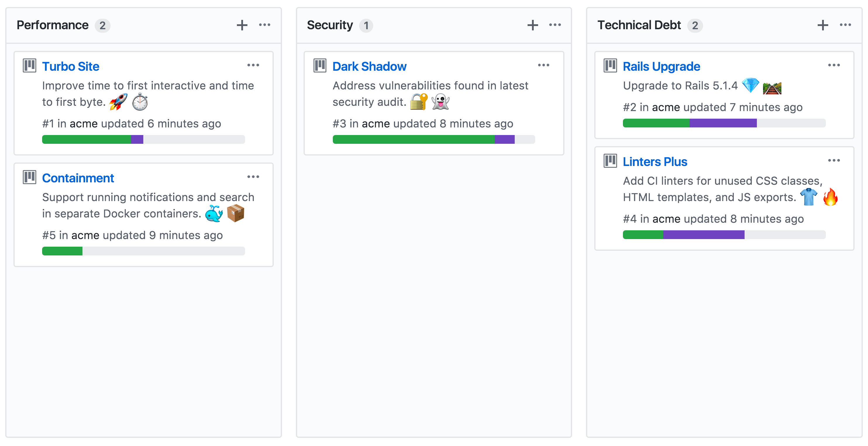The width and height of the screenshot is (868, 446).
Task: Open the Performance column options menu
Action: (x=264, y=25)
